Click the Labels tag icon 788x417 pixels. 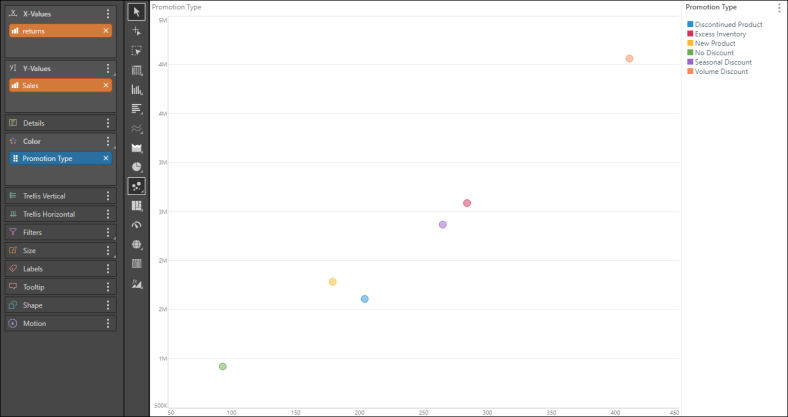(14, 269)
